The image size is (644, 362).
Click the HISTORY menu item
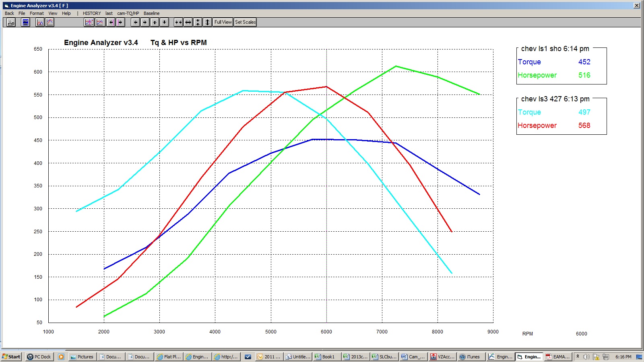[92, 13]
